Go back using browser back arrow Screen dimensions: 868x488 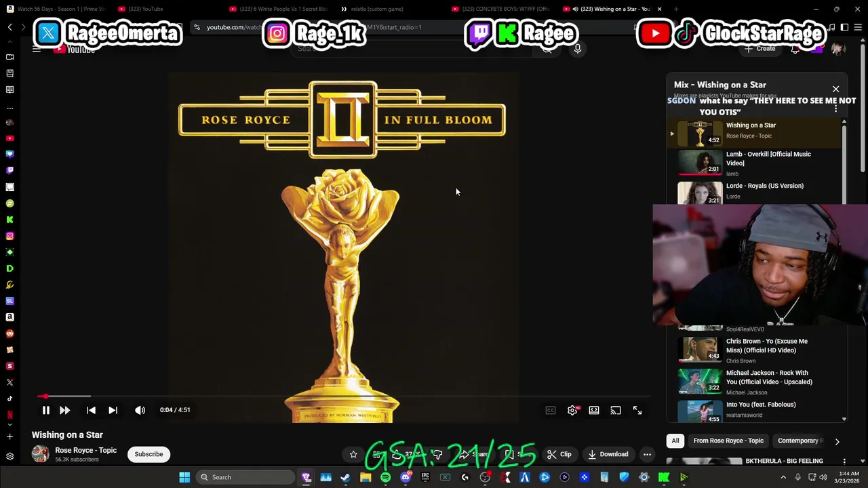[x=10, y=27]
